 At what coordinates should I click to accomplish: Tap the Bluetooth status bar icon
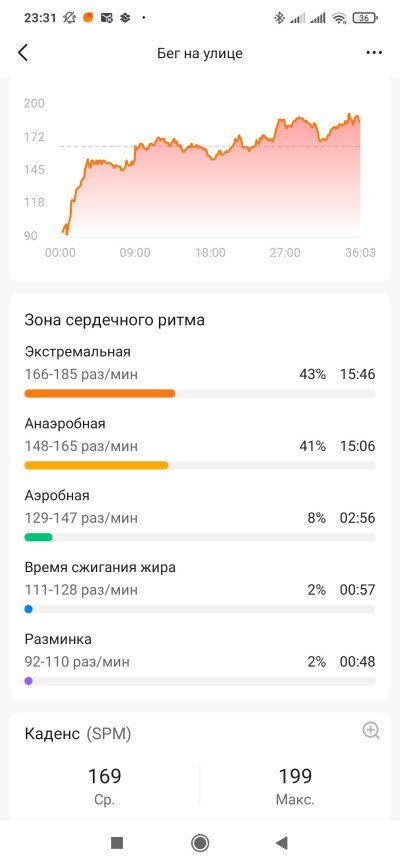pyautogui.click(x=279, y=18)
